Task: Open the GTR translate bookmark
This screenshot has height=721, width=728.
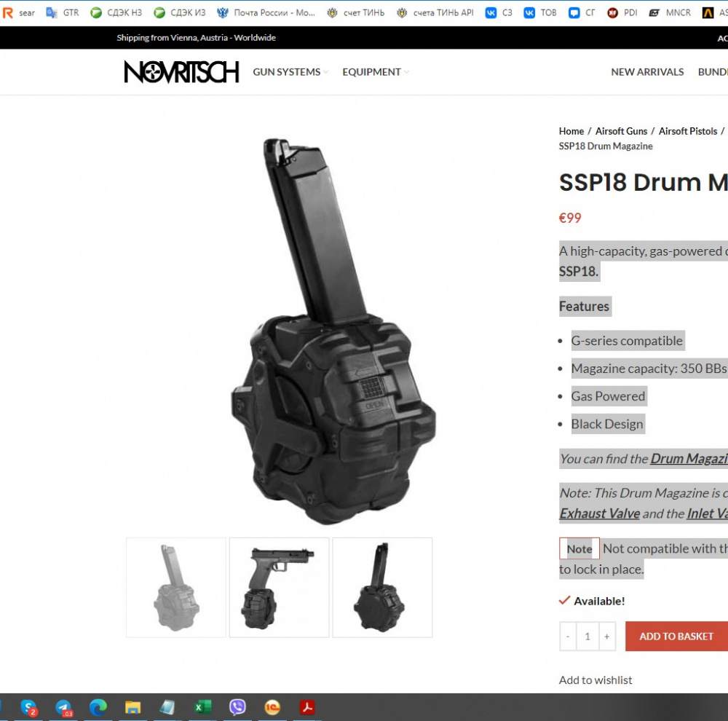Action: (x=63, y=12)
